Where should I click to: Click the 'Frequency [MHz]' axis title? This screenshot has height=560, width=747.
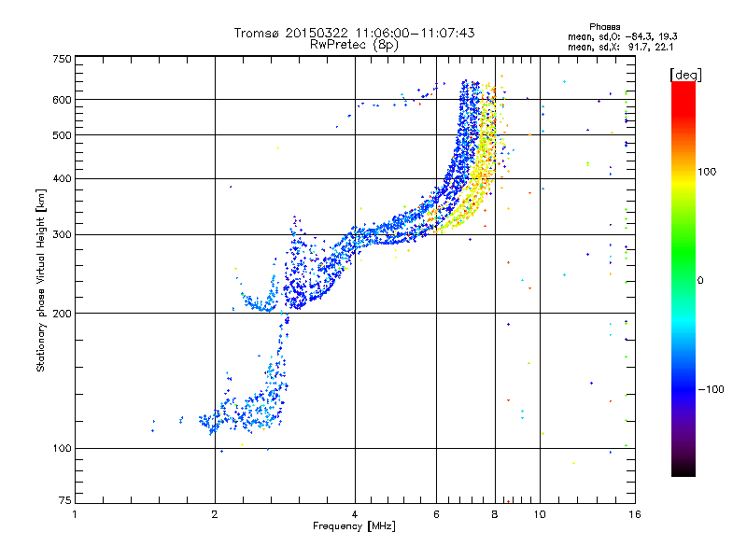coord(354,526)
